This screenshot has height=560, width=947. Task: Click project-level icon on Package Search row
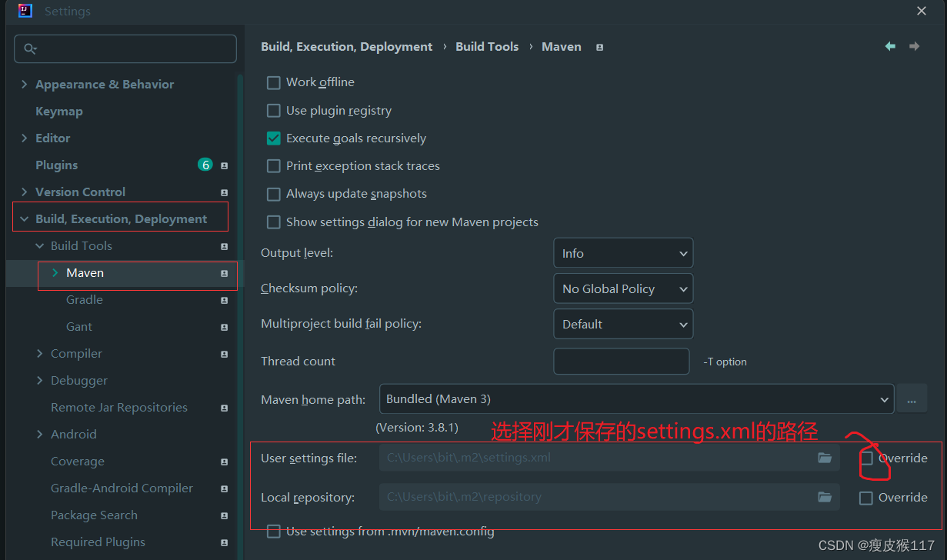coord(224,515)
